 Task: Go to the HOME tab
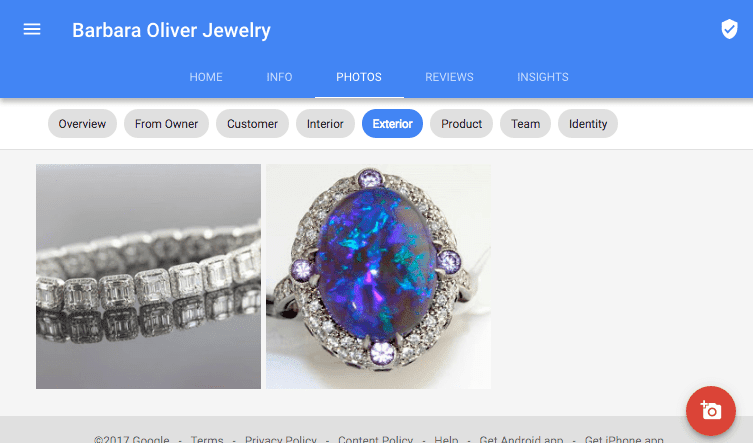pyautogui.click(x=206, y=77)
